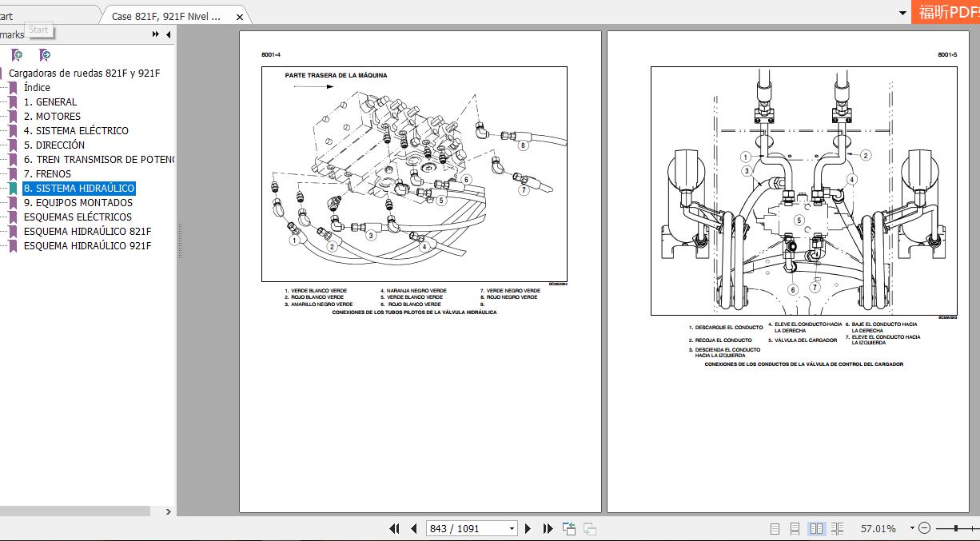Screen dimensions: 980x541
Task: Enable continuous page scrolling mode
Action: point(795,528)
